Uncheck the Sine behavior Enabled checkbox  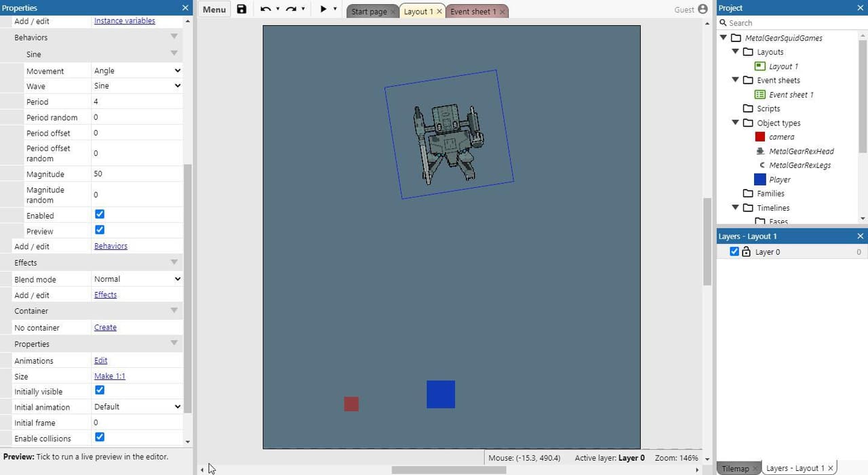(100, 214)
